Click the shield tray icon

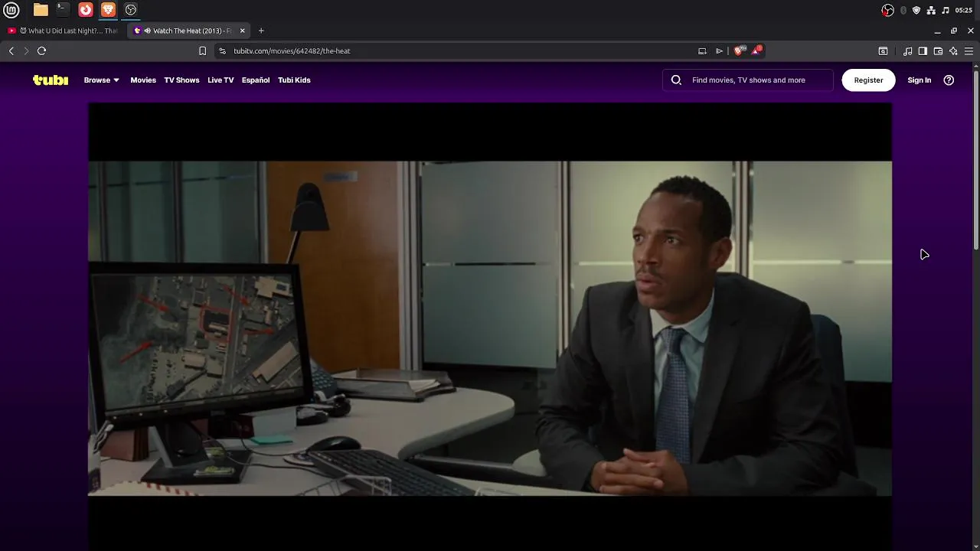point(916,10)
